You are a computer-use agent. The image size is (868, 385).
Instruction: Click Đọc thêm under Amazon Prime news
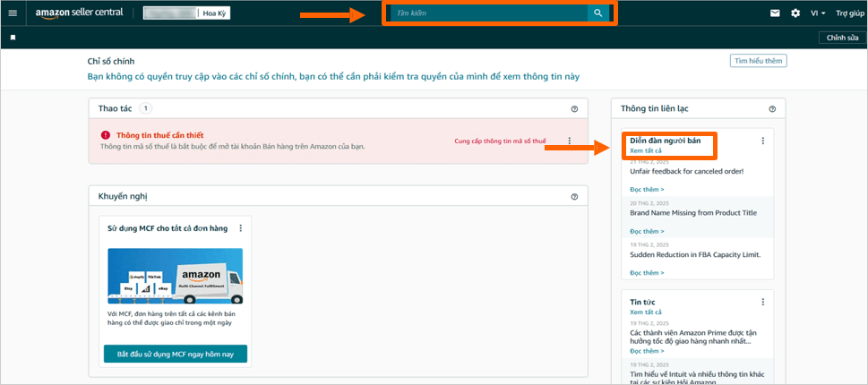pyautogui.click(x=647, y=351)
